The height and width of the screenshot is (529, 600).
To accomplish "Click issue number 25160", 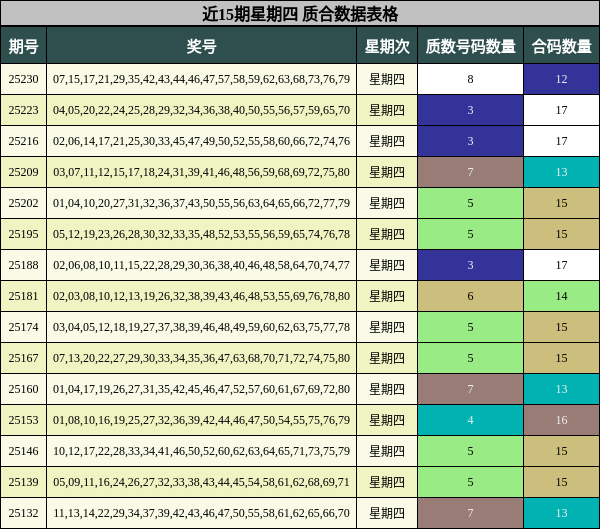I will 23,389.
